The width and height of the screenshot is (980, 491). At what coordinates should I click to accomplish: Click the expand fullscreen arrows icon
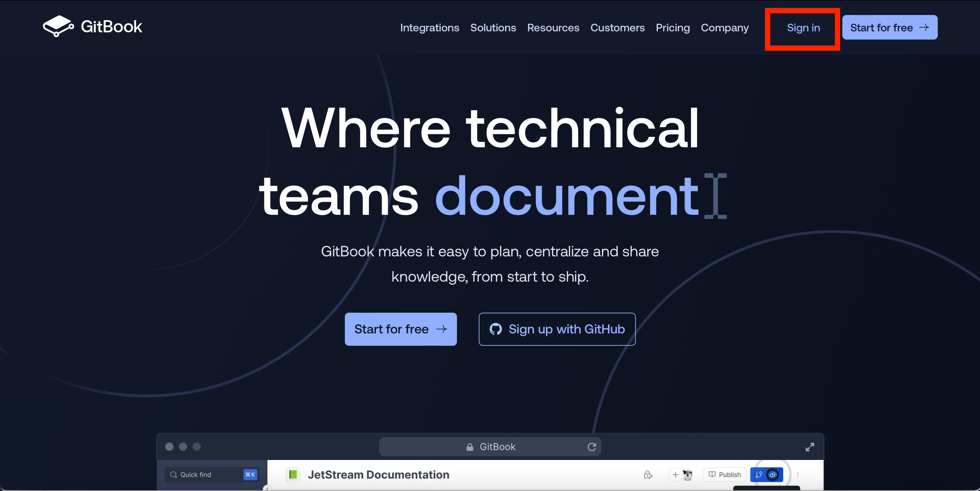[810, 447]
